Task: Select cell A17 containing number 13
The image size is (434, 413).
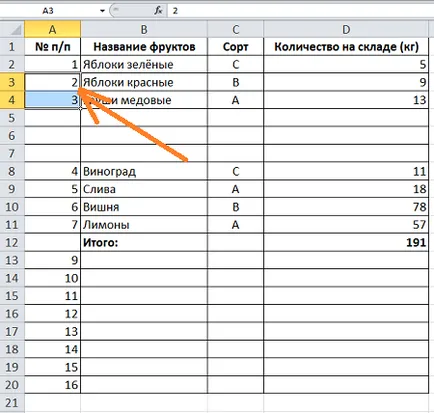Action: pyautogui.click(x=52, y=331)
